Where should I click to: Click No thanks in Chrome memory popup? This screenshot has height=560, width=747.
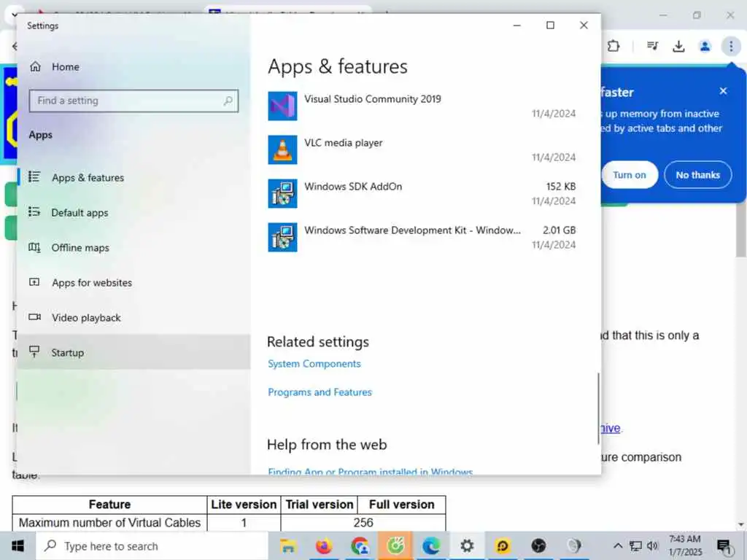[x=698, y=175]
